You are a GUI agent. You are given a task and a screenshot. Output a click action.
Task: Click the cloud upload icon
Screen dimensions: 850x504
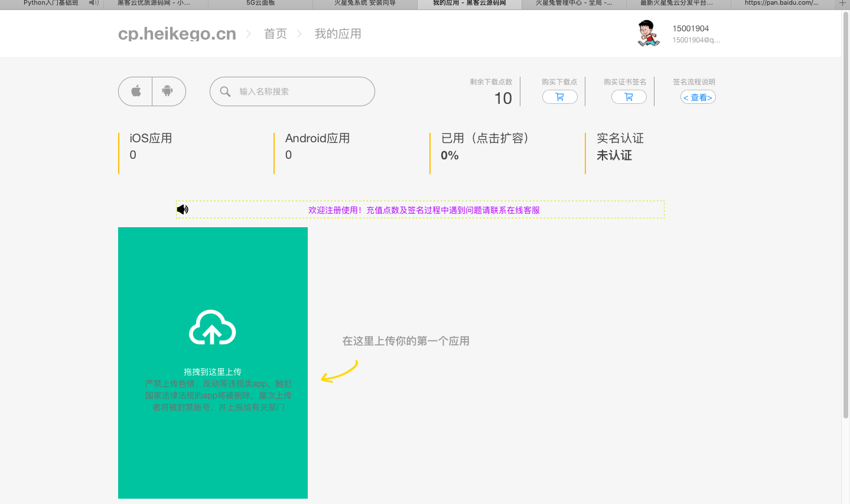212,328
